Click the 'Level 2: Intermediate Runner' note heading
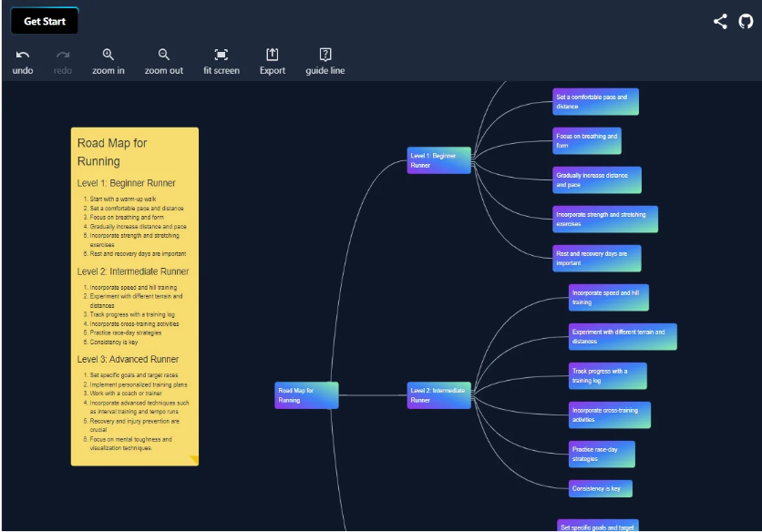762x532 pixels. pyautogui.click(x=133, y=271)
